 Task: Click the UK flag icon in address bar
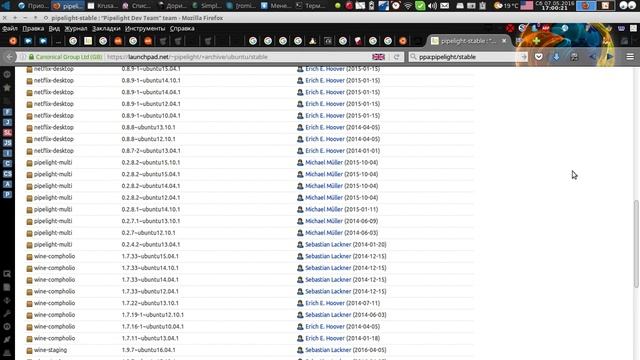click(378, 57)
